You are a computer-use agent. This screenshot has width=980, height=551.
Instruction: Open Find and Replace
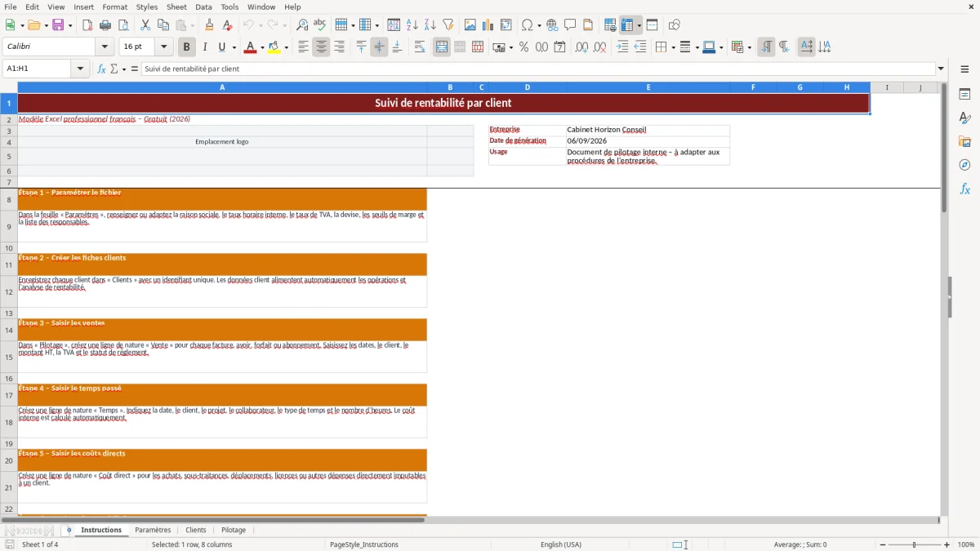click(302, 25)
